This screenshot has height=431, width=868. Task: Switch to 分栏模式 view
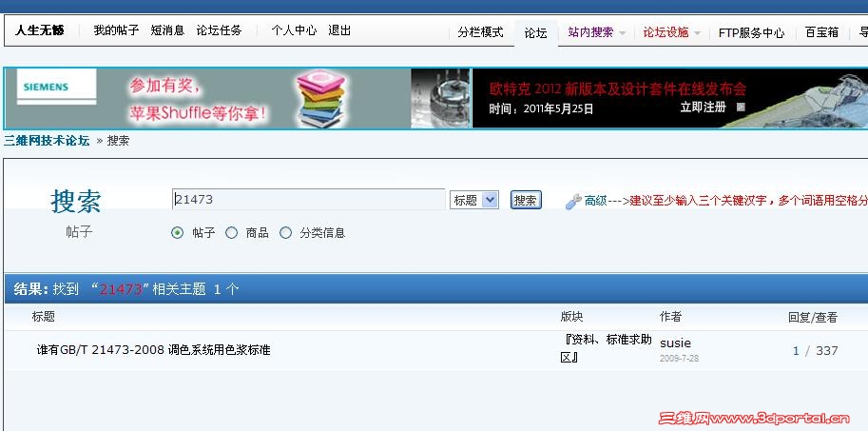(x=480, y=32)
